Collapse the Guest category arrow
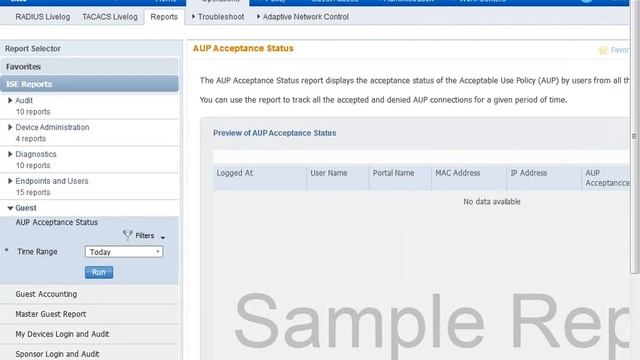This screenshot has height=360, width=640. [x=10, y=208]
